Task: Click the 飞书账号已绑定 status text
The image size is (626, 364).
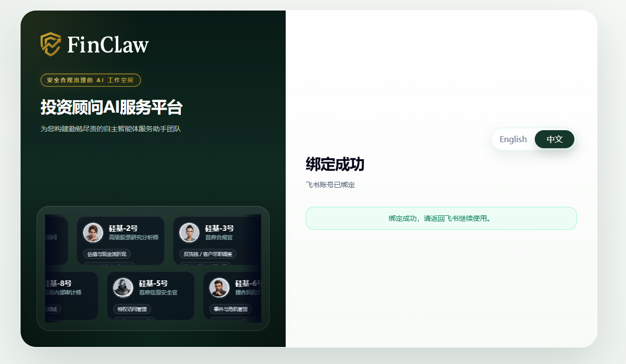Action: [330, 185]
